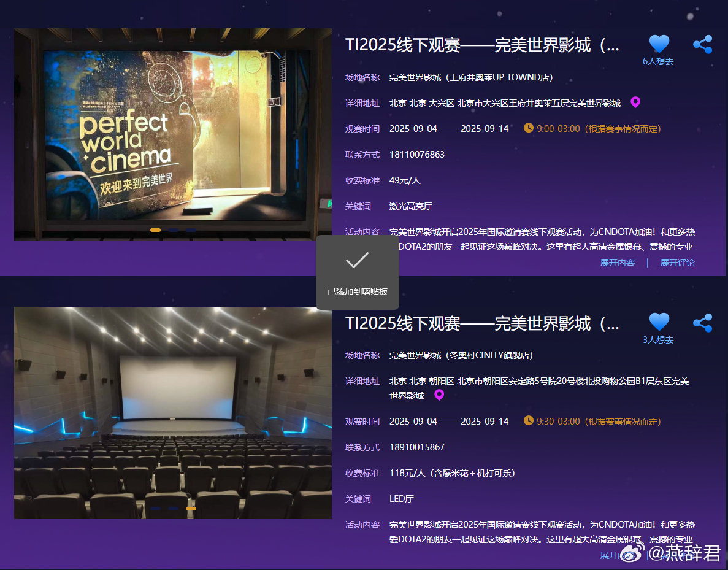Select active orange dot on theater seats image
The height and width of the screenshot is (570, 728).
(x=191, y=509)
